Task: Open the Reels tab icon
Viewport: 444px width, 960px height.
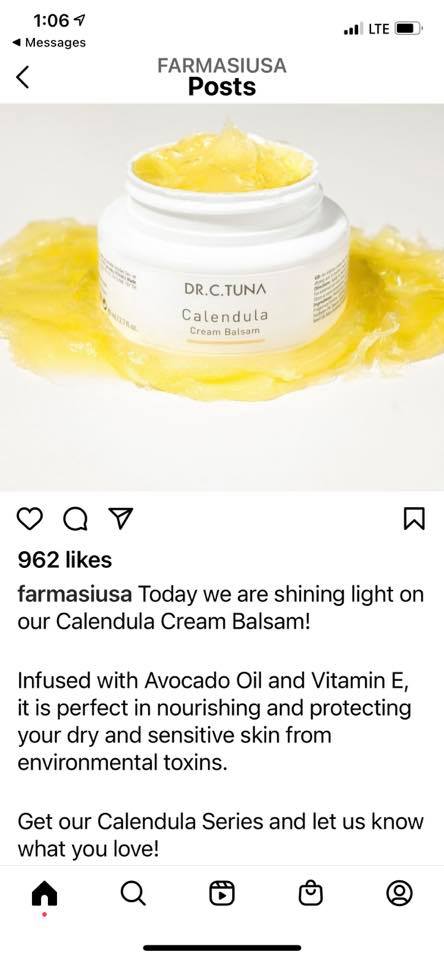Action: [x=222, y=893]
